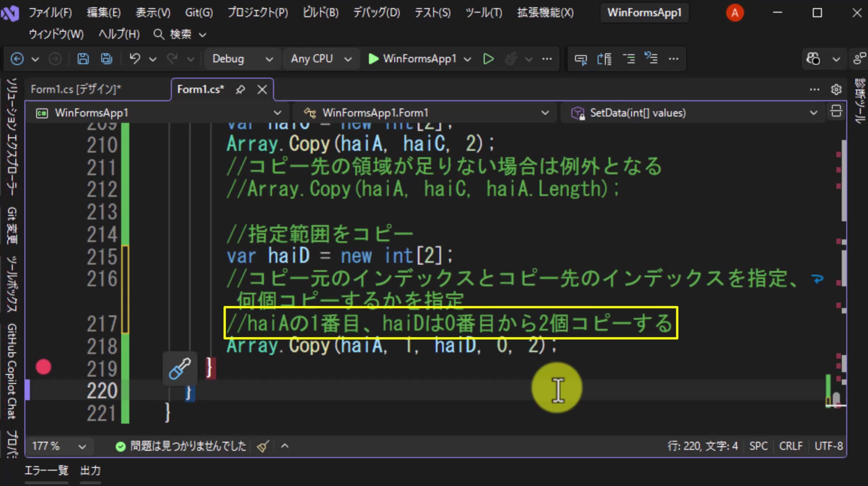Save the current file with single floppy icon
The width and height of the screenshot is (868, 486).
83,59
